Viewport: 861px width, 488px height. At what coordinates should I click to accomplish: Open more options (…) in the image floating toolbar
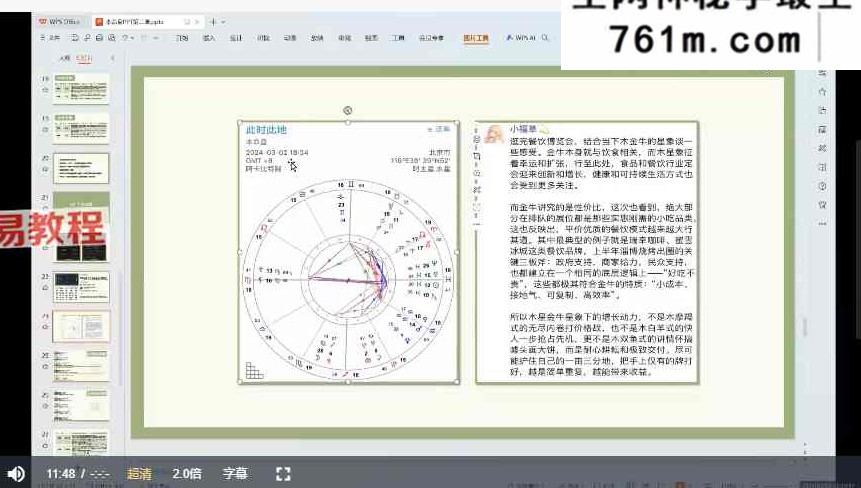click(477, 224)
